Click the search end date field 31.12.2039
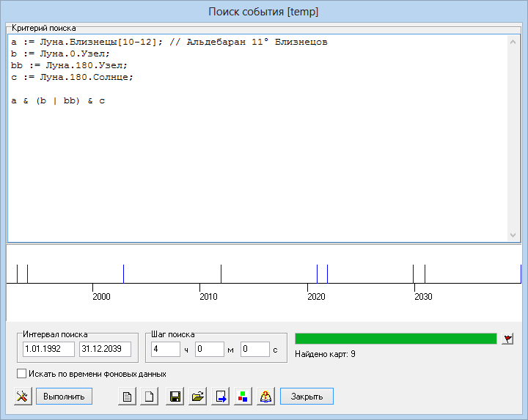 [105, 349]
